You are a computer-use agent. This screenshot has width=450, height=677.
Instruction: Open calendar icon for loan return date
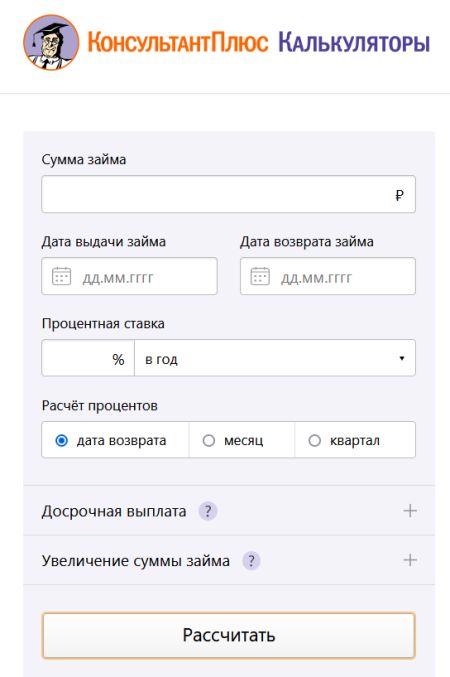(260, 276)
